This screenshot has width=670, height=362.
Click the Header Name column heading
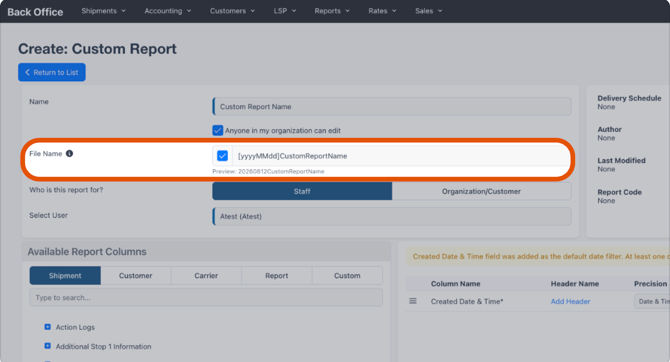pos(574,283)
